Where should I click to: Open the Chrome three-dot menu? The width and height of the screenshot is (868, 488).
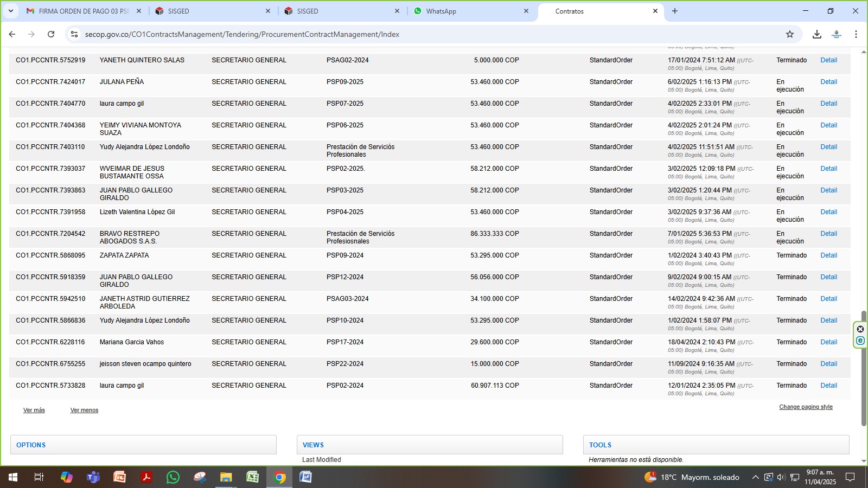click(856, 34)
